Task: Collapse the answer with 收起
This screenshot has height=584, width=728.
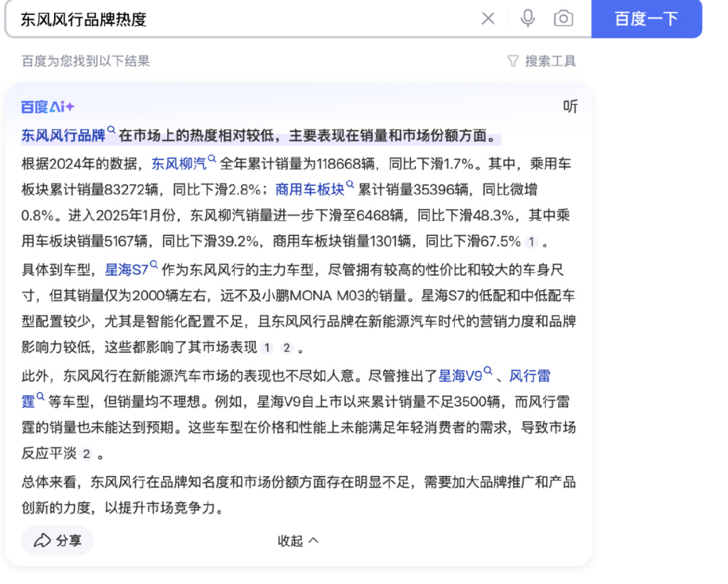Action: [x=298, y=541]
